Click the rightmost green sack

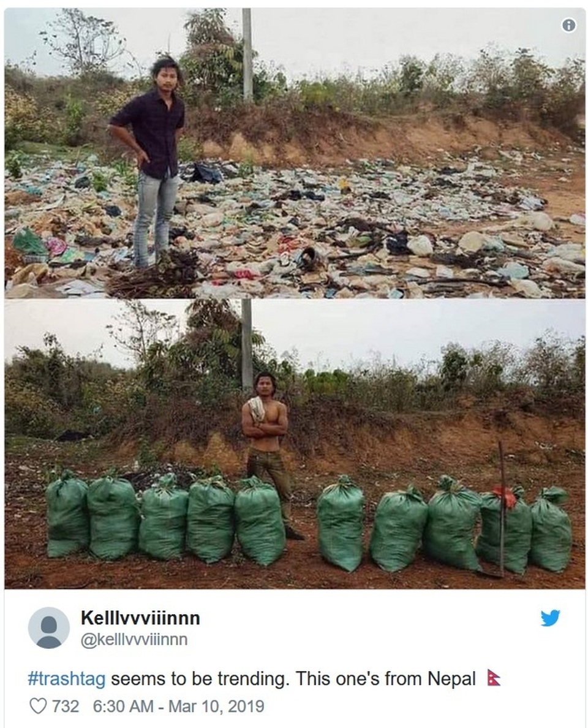point(551,530)
